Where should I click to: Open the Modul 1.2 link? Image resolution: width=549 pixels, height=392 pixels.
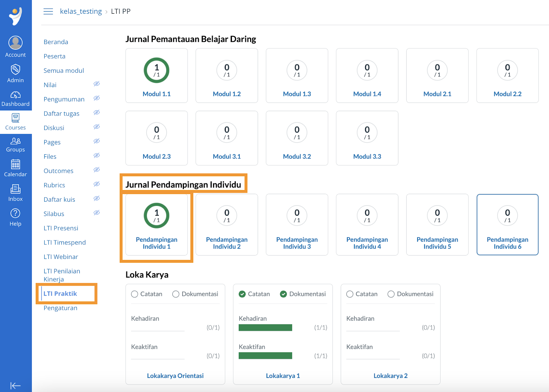coord(227,94)
